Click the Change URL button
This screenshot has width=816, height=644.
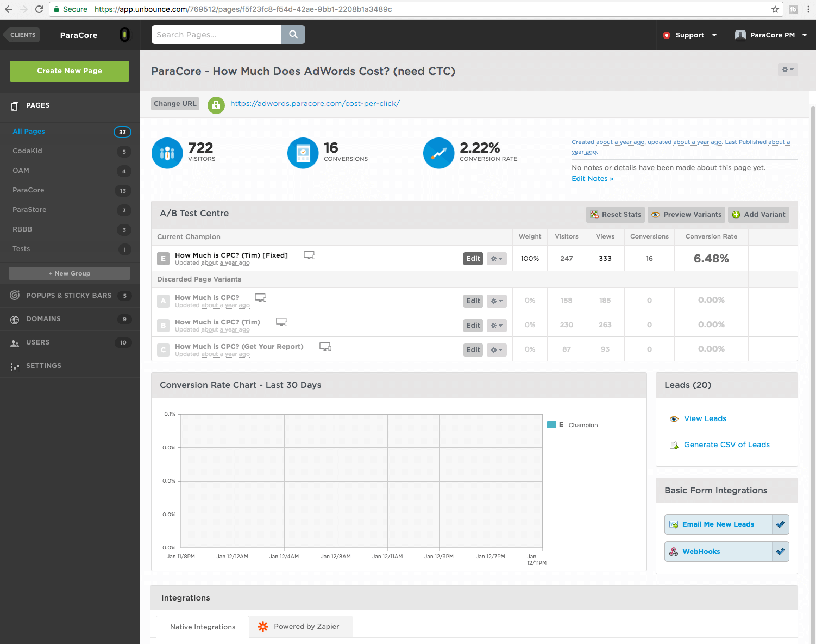[175, 104]
